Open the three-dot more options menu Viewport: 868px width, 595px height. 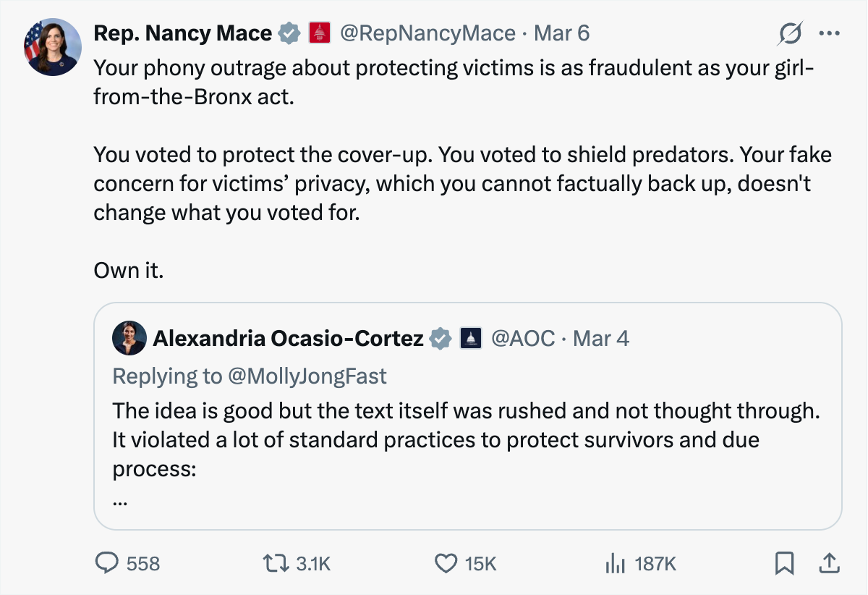[829, 33]
